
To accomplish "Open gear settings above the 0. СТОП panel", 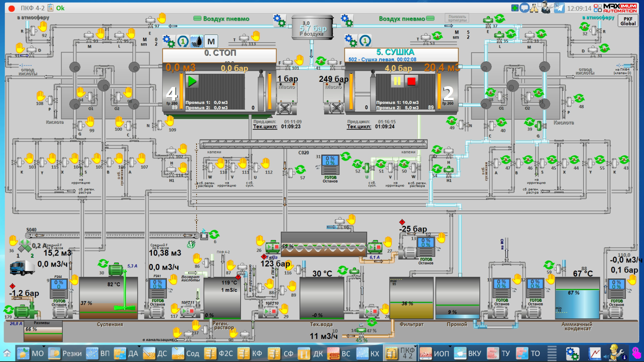I will click(x=169, y=41).
